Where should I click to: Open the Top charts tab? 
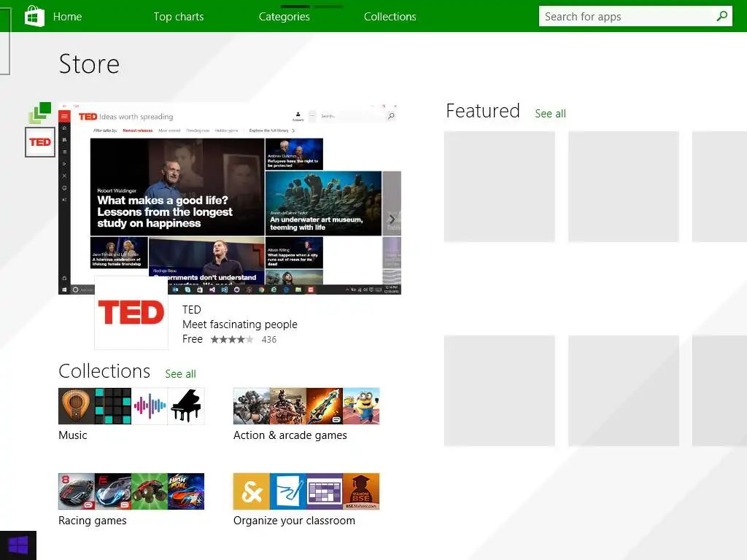click(x=179, y=17)
